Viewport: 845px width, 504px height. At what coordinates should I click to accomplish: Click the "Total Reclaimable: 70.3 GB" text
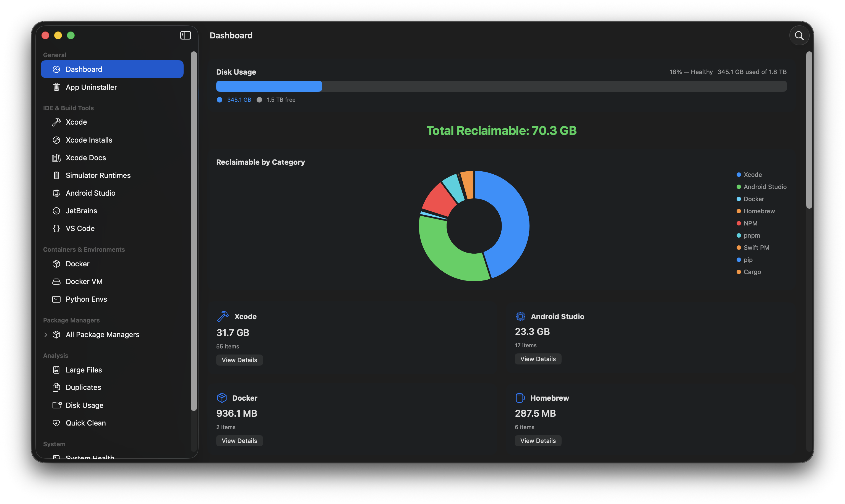[502, 131]
